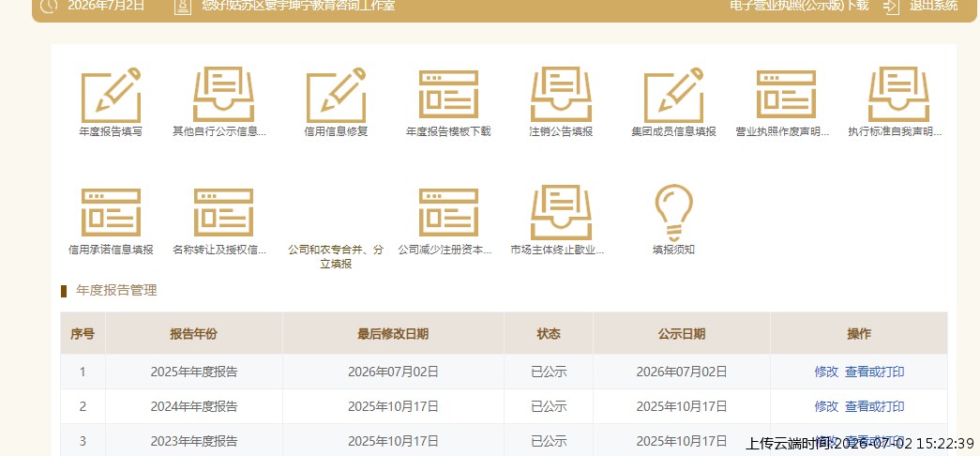Click the 退出系统 logout button

921,7
